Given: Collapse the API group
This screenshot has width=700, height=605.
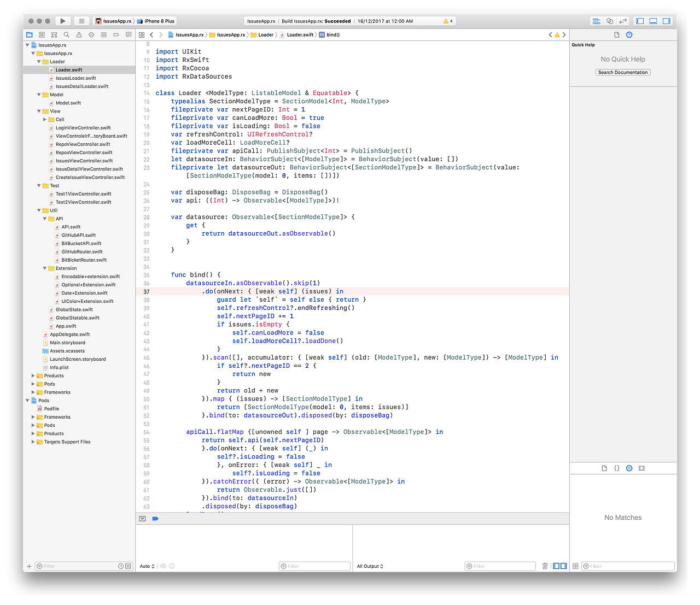Looking at the screenshot, I should [45, 219].
